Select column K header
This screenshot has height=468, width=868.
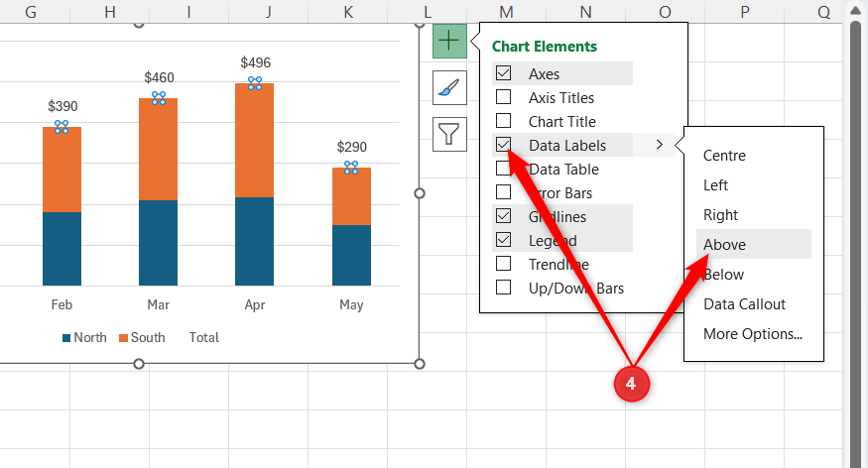click(x=347, y=12)
